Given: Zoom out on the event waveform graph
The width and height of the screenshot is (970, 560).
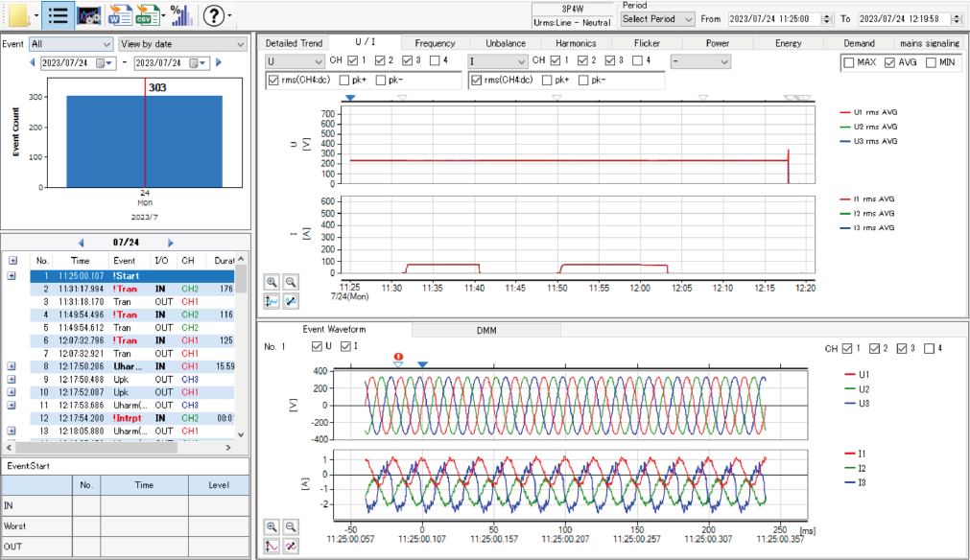Looking at the screenshot, I should click(291, 526).
